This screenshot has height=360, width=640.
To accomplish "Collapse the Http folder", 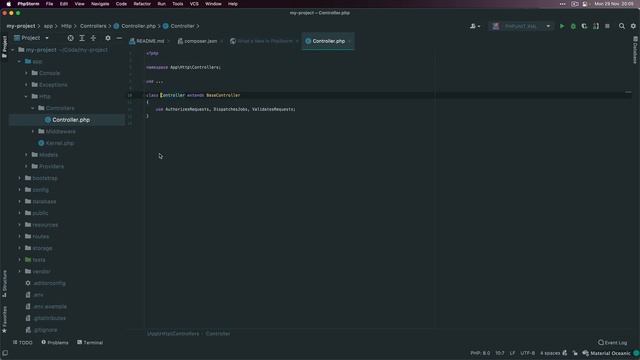I will pos(26,97).
